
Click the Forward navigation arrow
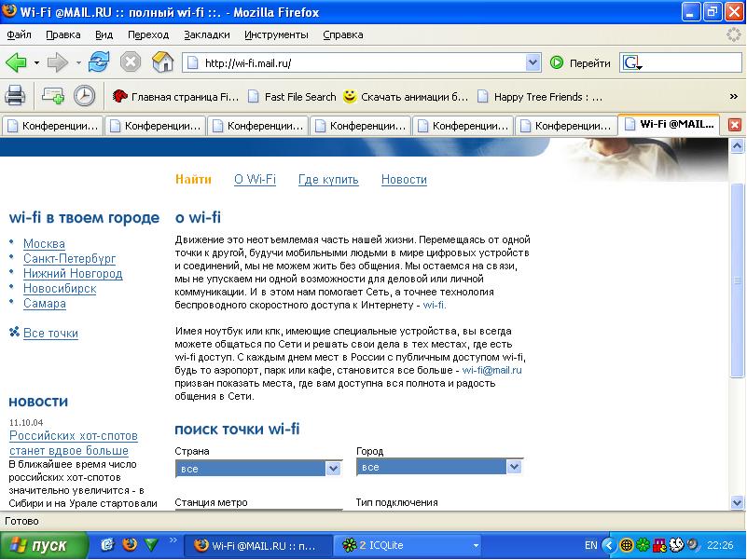pos(58,62)
